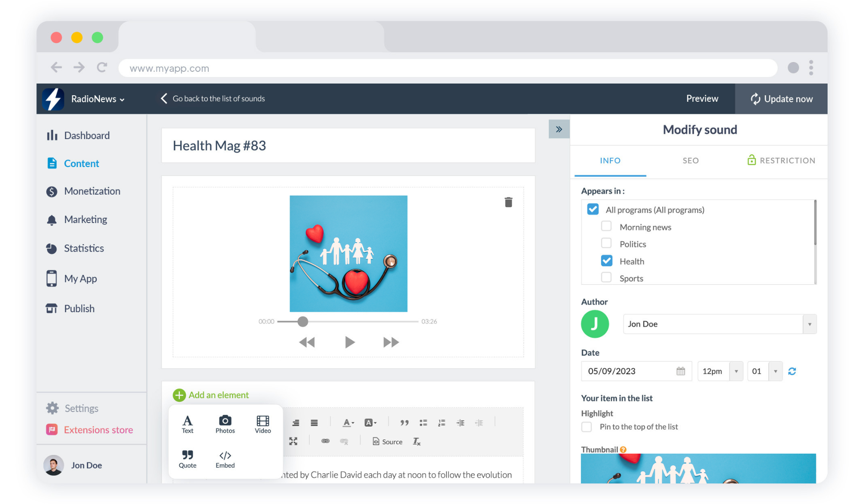Click the Update now button
This screenshot has height=504, width=864.
[x=781, y=99]
